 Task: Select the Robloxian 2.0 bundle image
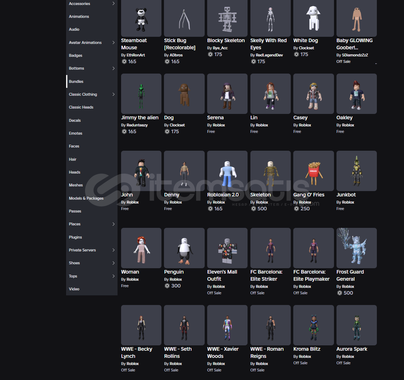click(x=227, y=171)
